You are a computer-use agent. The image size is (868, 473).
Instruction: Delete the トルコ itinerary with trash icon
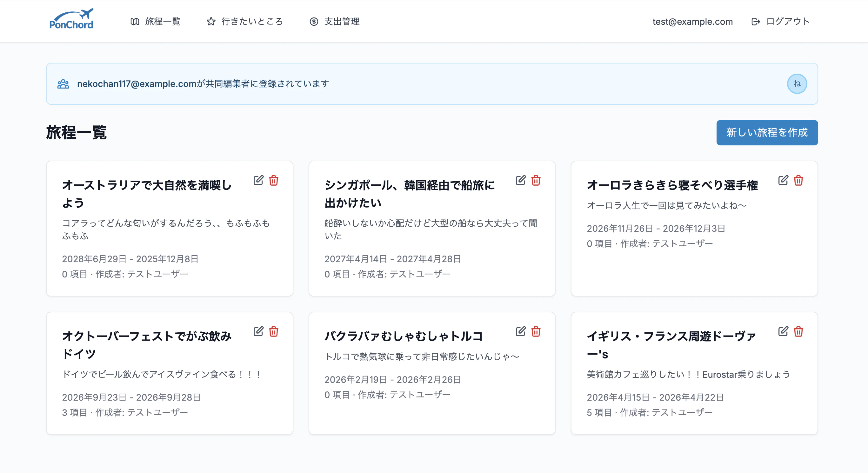536,331
